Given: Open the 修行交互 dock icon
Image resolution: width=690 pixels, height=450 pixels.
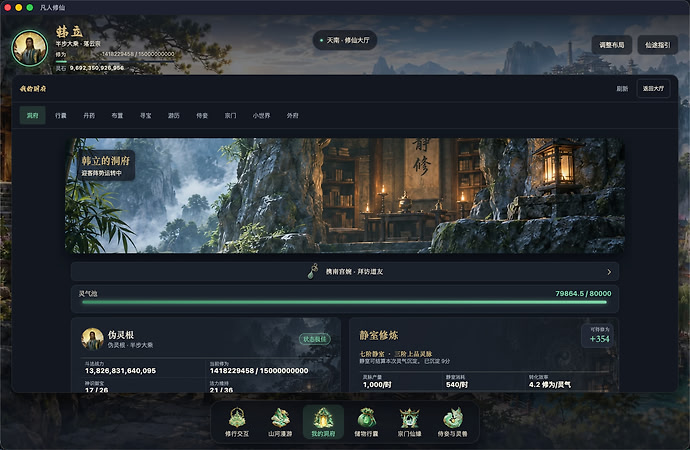Looking at the screenshot, I should (237, 422).
